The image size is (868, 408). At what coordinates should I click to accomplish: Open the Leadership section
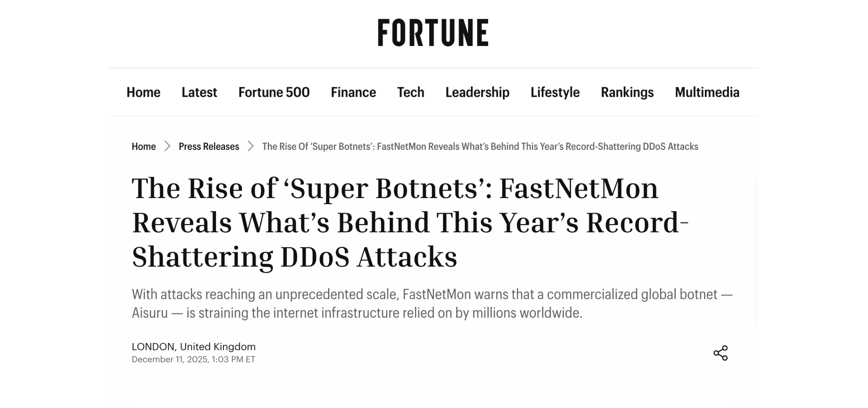(477, 92)
